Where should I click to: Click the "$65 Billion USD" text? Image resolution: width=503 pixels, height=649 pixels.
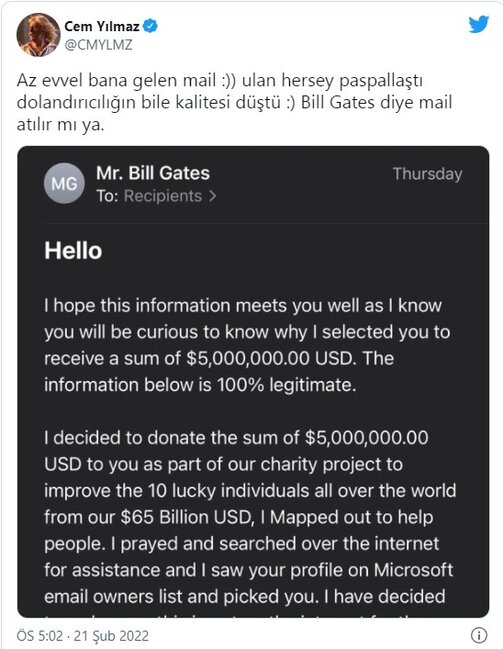187,517
